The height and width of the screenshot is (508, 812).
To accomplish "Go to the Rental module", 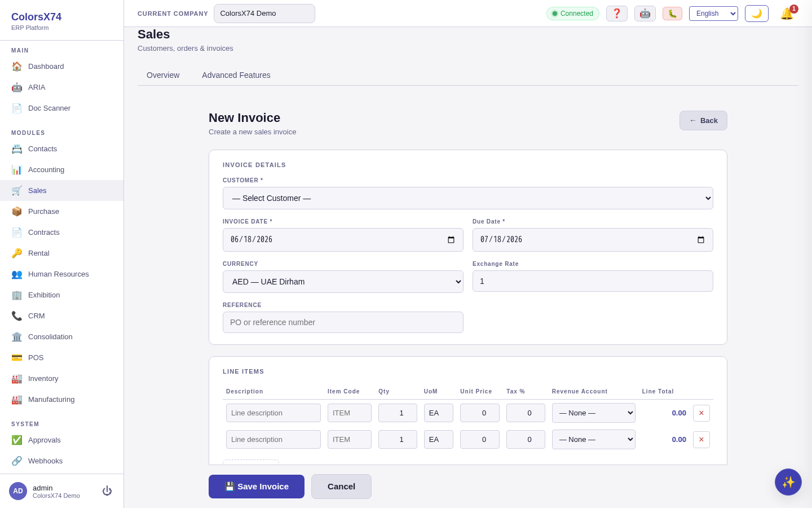I will tap(61, 253).
